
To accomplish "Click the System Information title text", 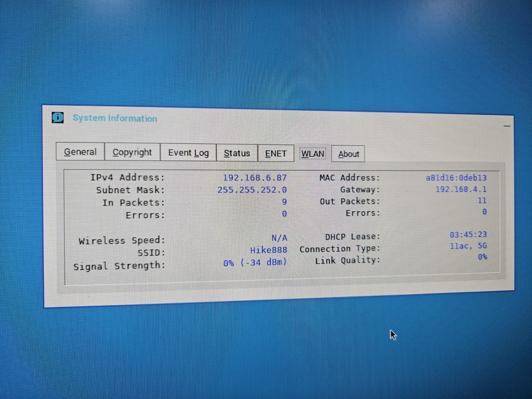I will [x=115, y=118].
